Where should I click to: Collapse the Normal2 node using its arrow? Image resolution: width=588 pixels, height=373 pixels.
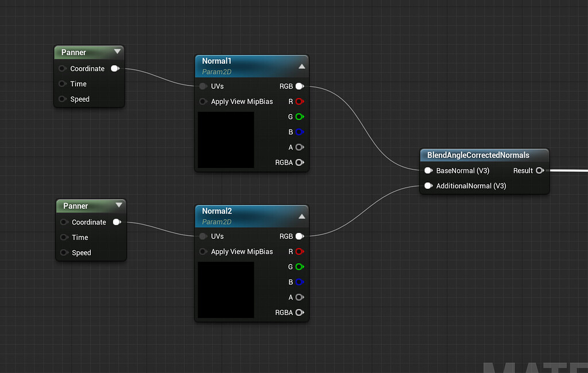(302, 216)
